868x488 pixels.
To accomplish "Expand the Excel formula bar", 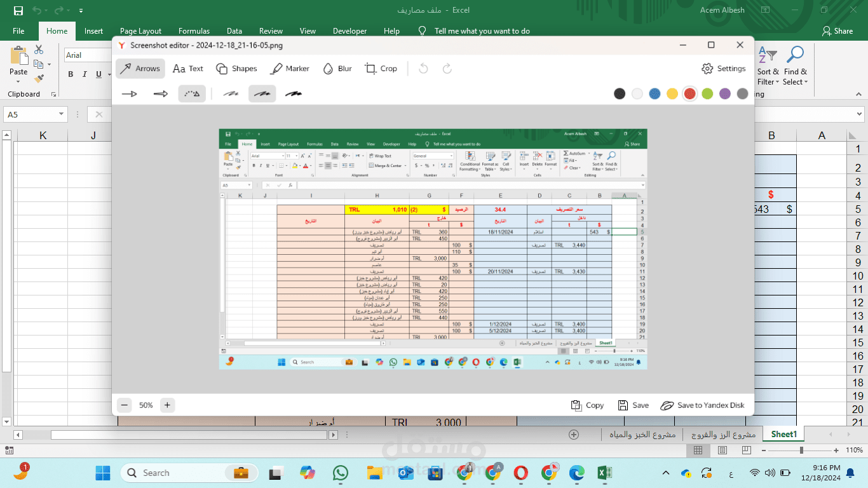I will (859, 114).
